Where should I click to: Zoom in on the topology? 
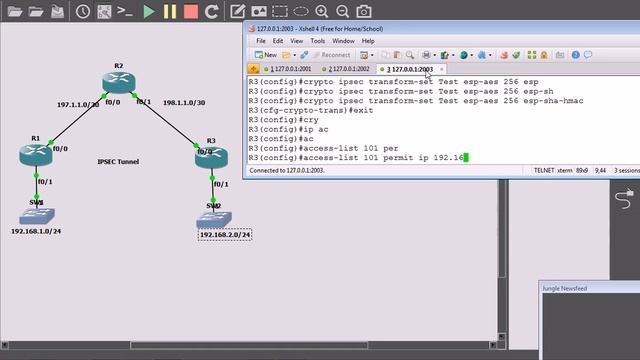(x=322, y=11)
